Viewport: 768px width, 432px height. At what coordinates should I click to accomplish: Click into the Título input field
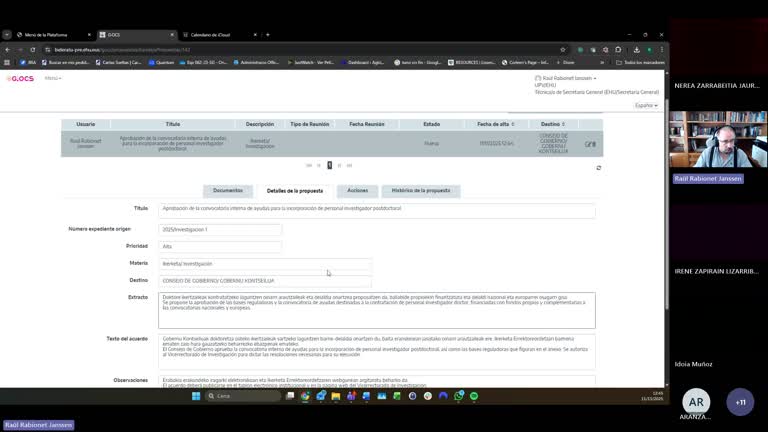[377, 209]
